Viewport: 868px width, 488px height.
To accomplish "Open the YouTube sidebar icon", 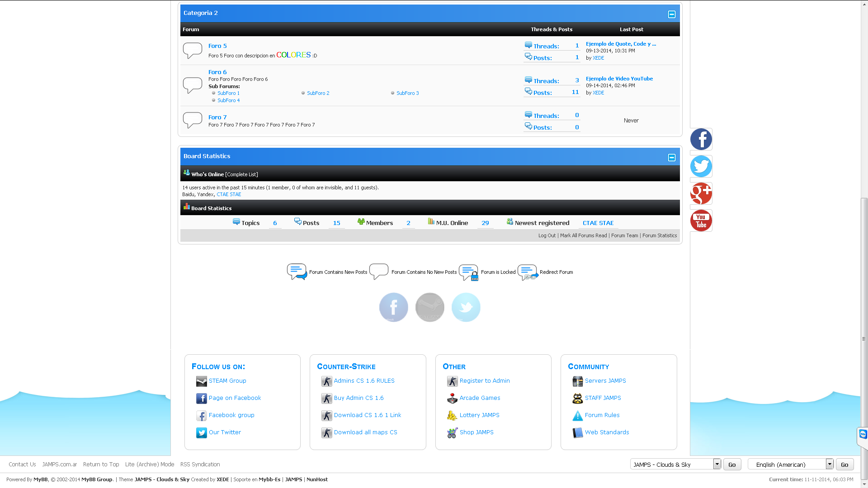I will pos(701,221).
